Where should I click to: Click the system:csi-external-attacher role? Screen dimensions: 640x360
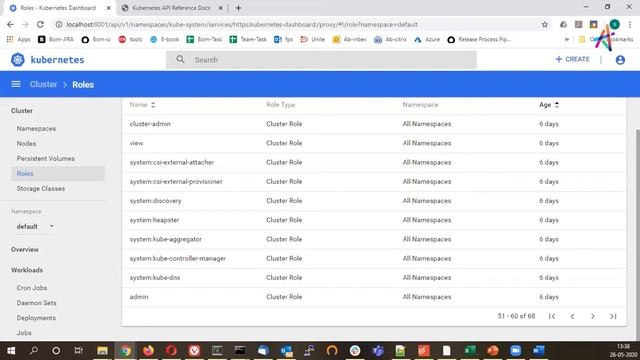click(x=172, y=162)
